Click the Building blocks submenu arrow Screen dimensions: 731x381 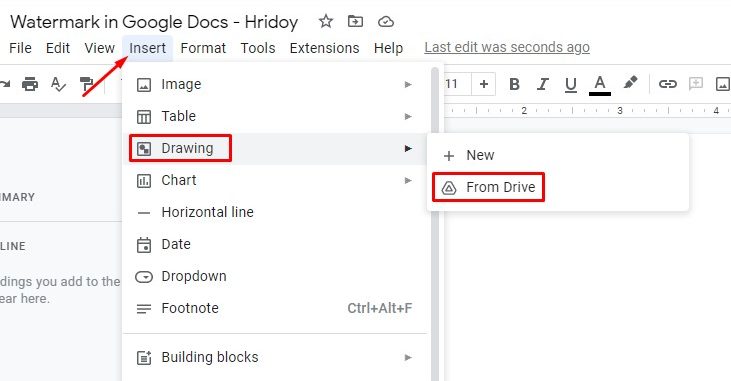[x=408, y=357]
